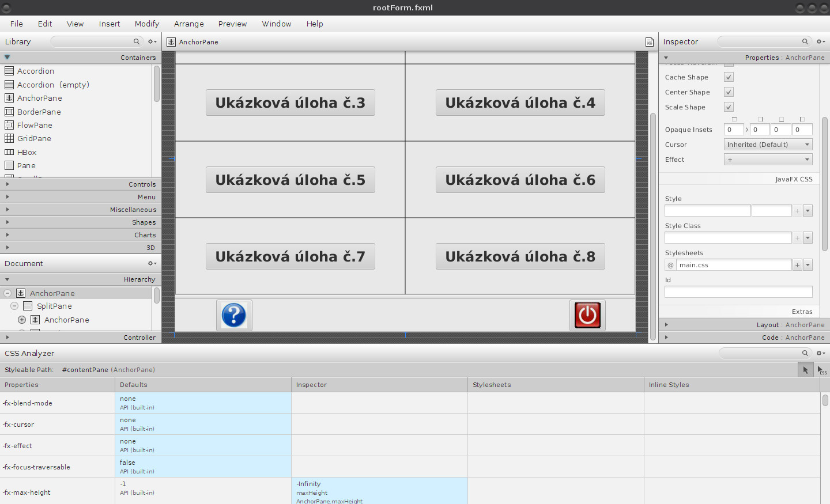Image resolution: width=830 pixels, height=504 pixels.
Task: Click the Ukázková úloha č.4 button
Action: 520,103
